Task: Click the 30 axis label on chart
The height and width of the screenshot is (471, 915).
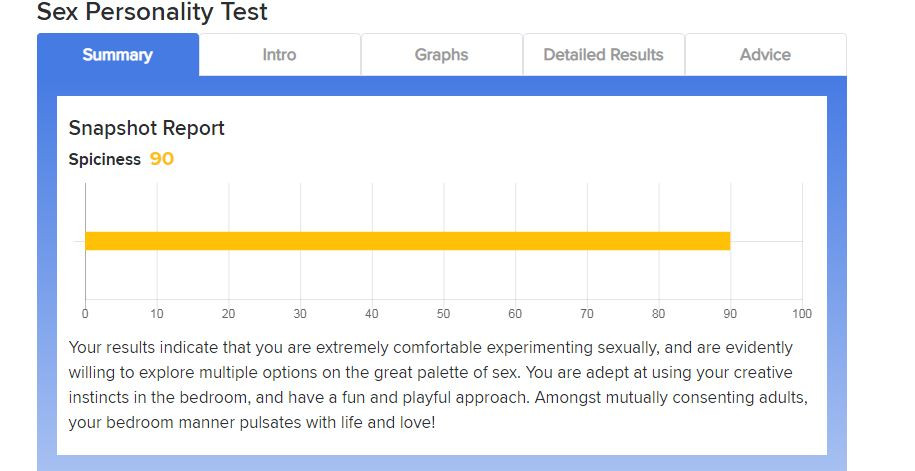Action: point(300,314)
